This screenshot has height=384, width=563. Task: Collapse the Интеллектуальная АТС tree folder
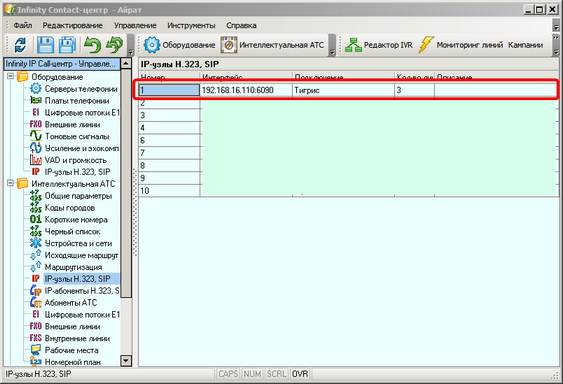[x=10, y=183]
